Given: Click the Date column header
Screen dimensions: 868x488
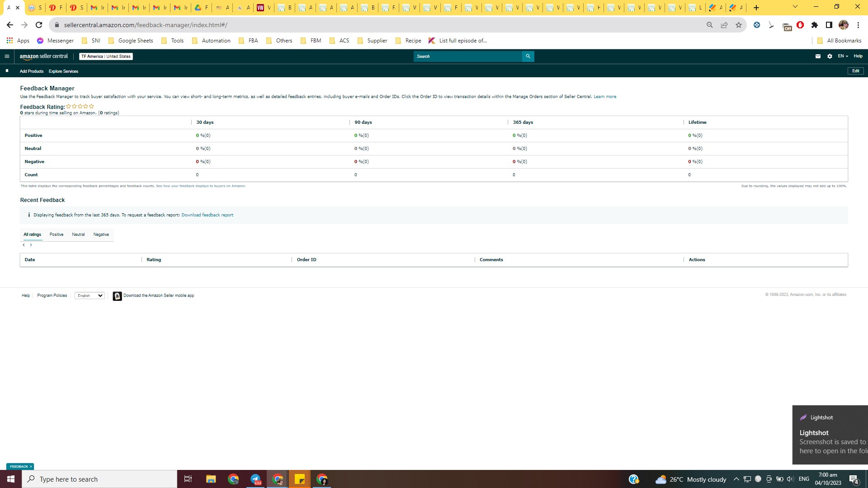Looking at the screenshot, I should click(30, 260).
